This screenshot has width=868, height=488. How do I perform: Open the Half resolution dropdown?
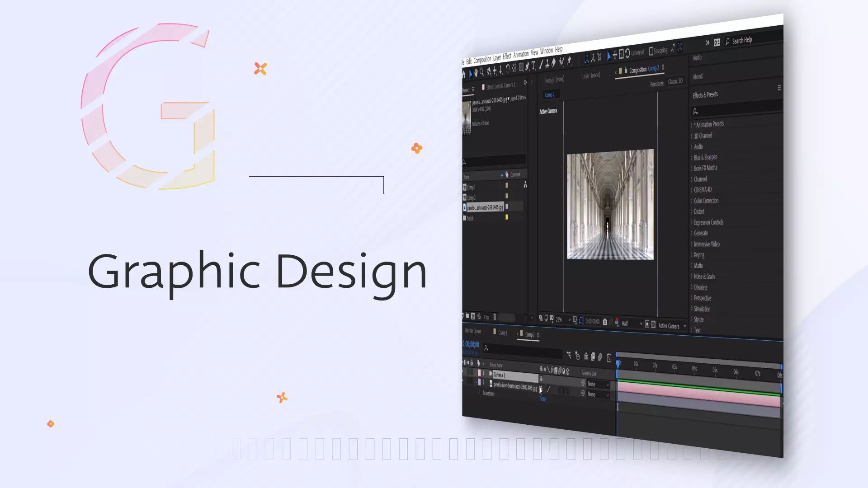[x=632, y=324]
